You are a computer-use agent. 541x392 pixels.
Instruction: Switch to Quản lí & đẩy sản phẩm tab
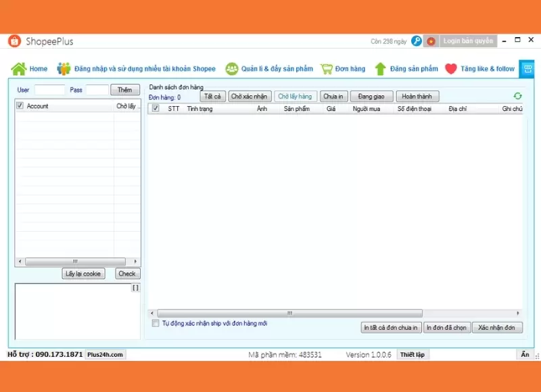pyautogui.click(x=277, y=69)
